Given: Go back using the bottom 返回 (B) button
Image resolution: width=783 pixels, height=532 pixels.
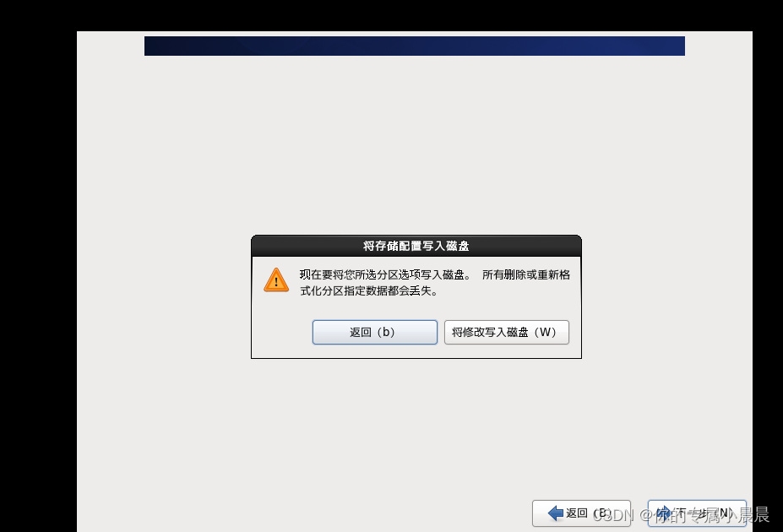Looking at the screenshot, I should [581, 513].
